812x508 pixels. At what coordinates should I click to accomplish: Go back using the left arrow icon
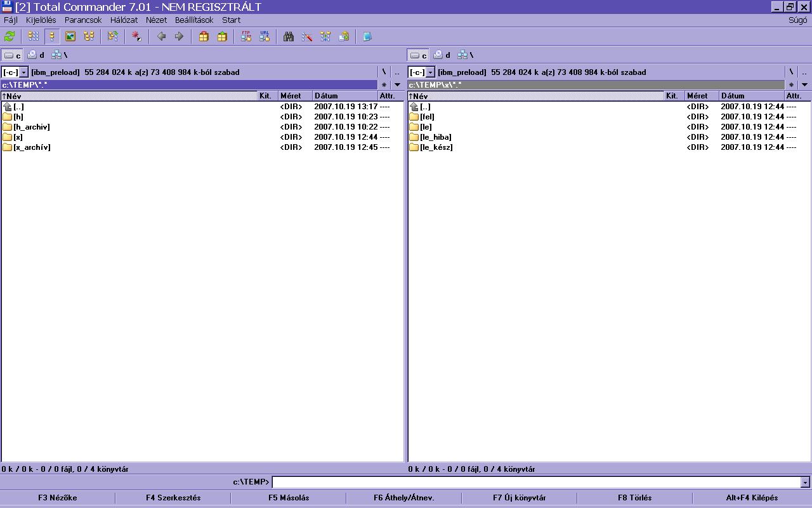click(x=161, y=37)
